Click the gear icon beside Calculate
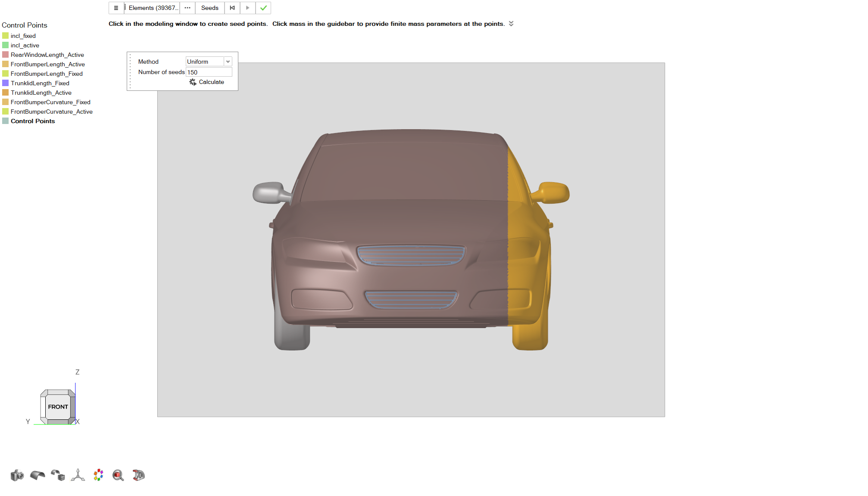Viewport: 868px width, 496px height. (x=193, y=82)
